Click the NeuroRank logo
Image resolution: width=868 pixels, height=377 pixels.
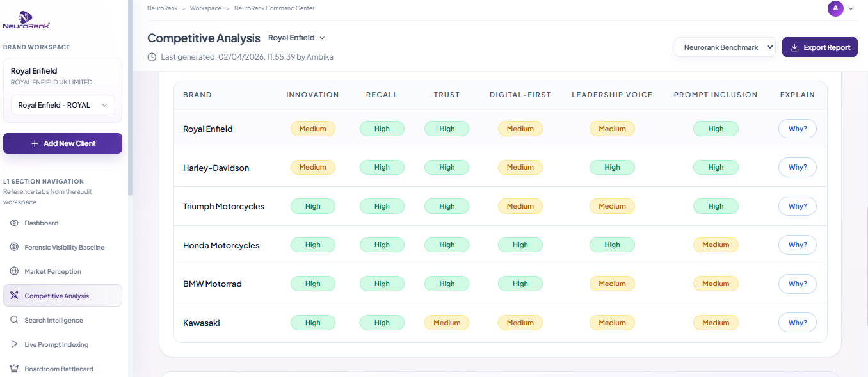pos(26,20)
